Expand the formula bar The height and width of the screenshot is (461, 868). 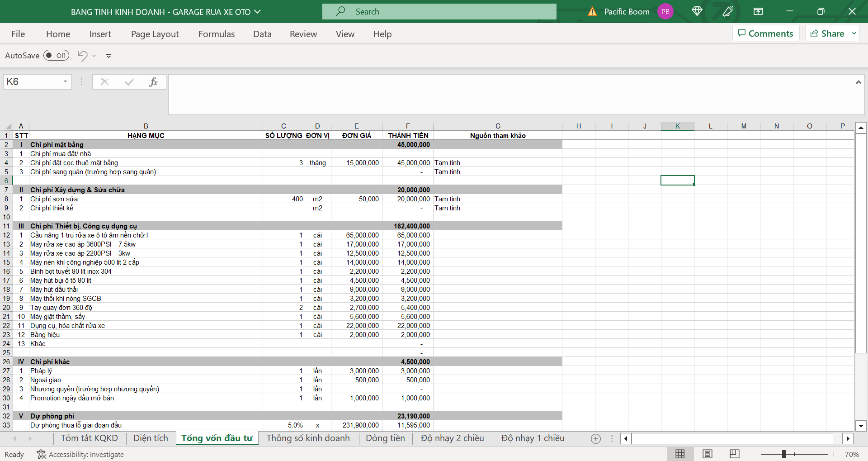tap(858, 82)
